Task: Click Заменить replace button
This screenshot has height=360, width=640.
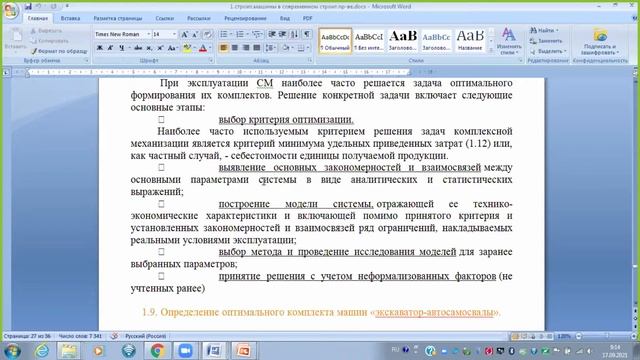Action: coord(546,41)
